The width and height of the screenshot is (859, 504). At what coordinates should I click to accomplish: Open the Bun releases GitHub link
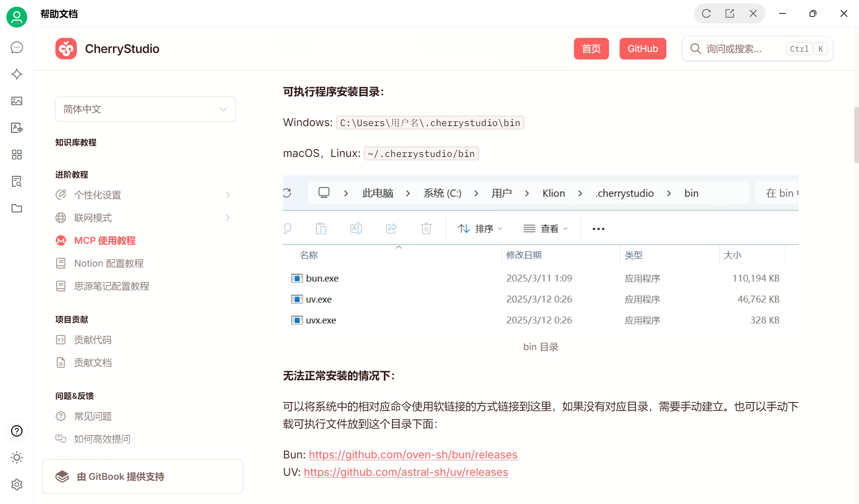pyautogui.click(x=413, y=455)
